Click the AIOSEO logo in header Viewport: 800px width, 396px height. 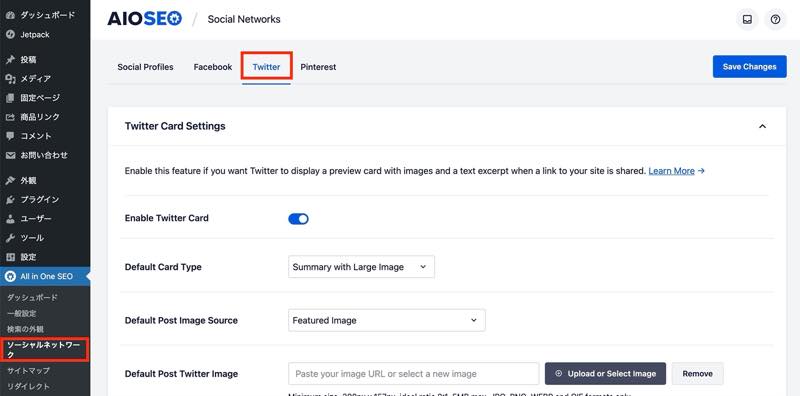[x=144, y=19]
